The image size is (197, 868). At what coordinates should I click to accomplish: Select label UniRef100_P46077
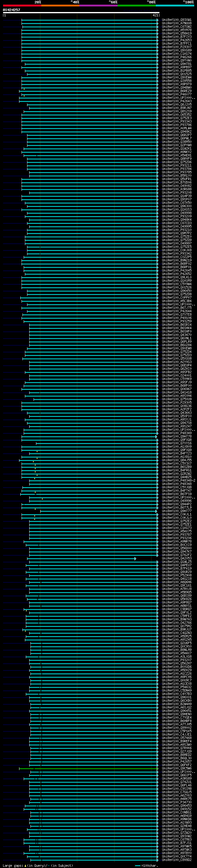176,94
